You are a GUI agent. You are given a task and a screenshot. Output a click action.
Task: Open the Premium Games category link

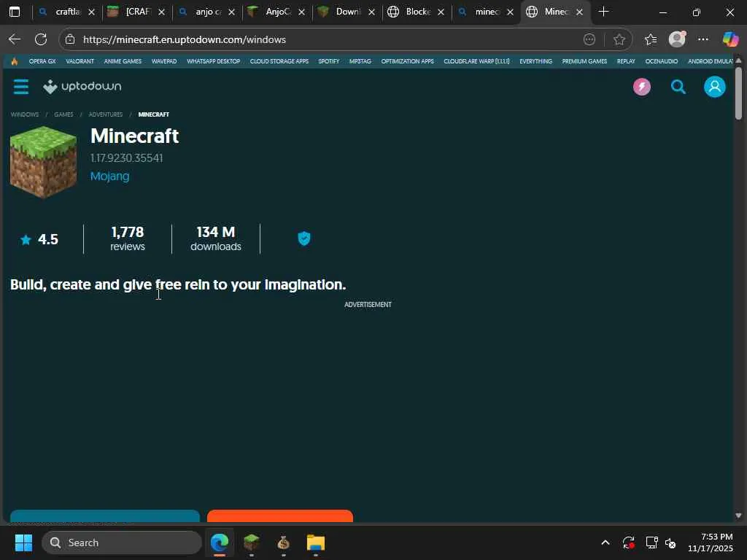[x=584, y=61]
